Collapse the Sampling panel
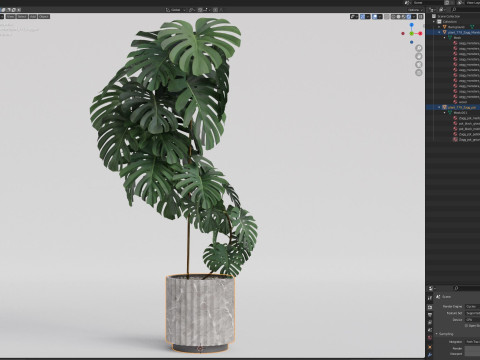 click(x=436, y=334)
